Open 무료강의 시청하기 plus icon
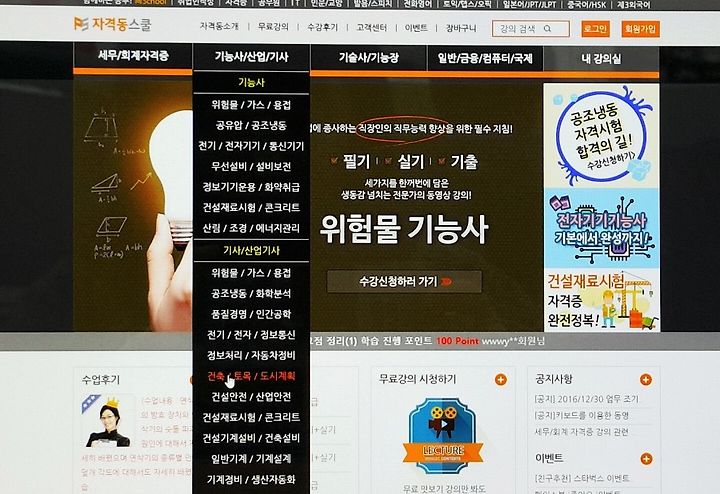Screen dimensions: 720x494 click(x=501, y=380)
